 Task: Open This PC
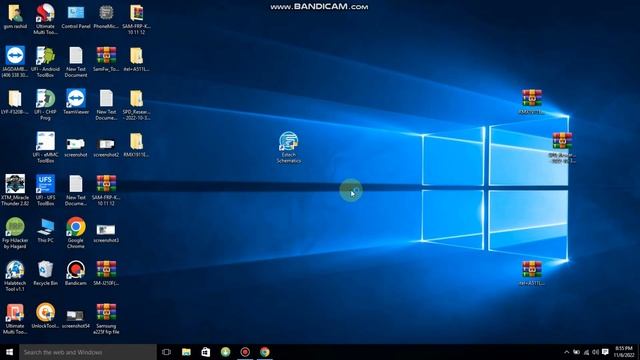click(x=45, y=231)
